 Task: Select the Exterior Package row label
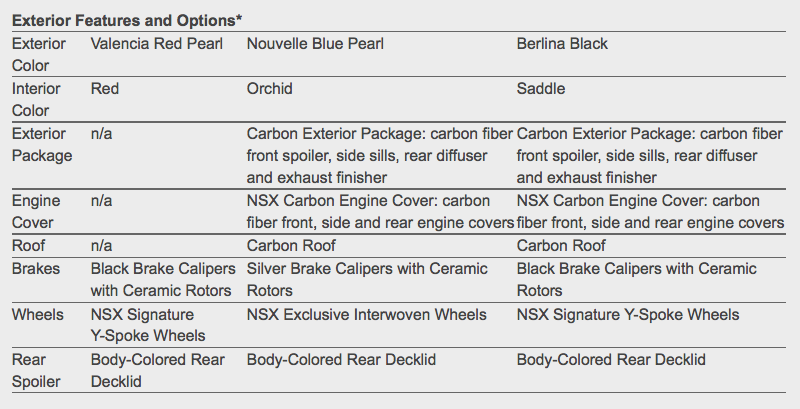click(x=41, y=144)
